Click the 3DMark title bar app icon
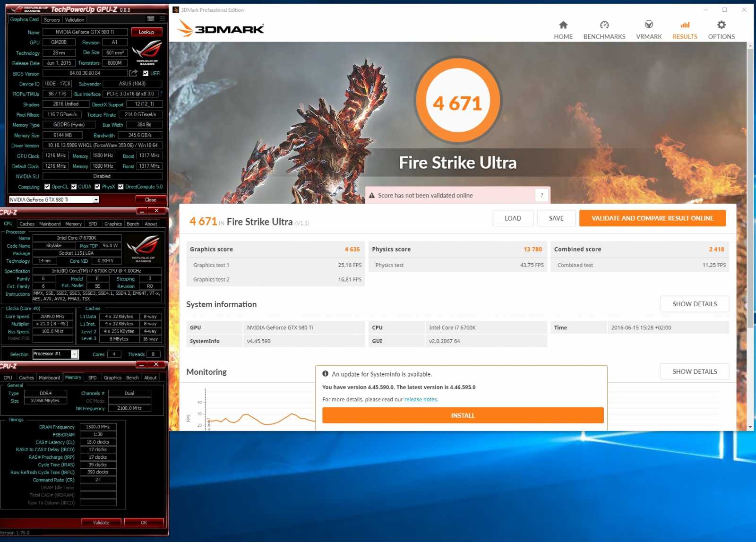The image size is (756, 542). [176, 10]
